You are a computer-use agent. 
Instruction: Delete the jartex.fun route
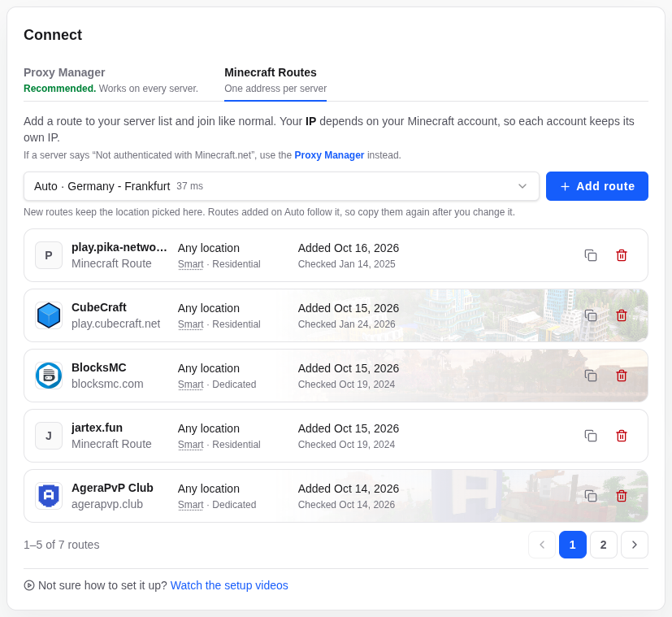click(x=622, y=436)
